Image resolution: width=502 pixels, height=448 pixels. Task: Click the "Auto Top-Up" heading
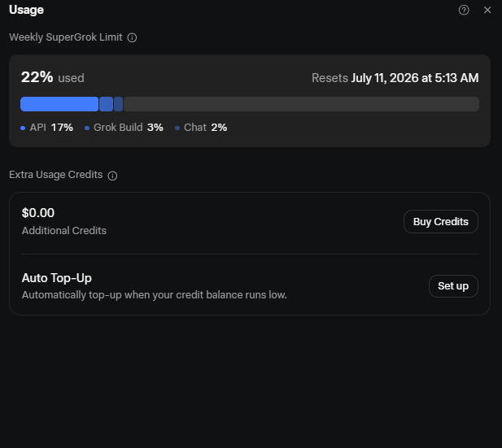(57, 278)
